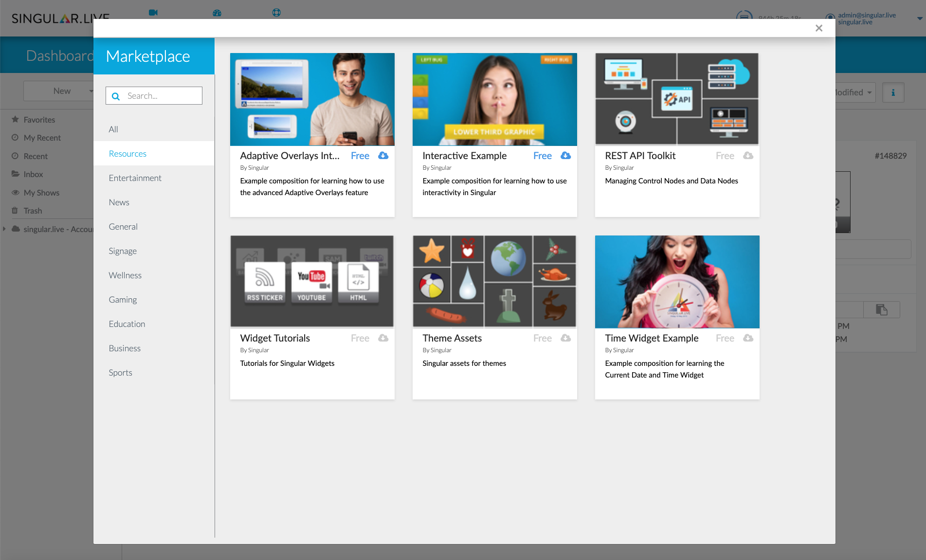Viewport: 926px width, 560px height.
Task: Click the Time Widget Example title
Action: tap(652, 338)
